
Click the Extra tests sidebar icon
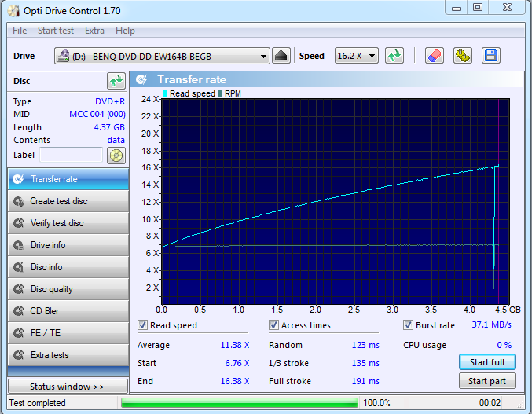pos(18,355)
